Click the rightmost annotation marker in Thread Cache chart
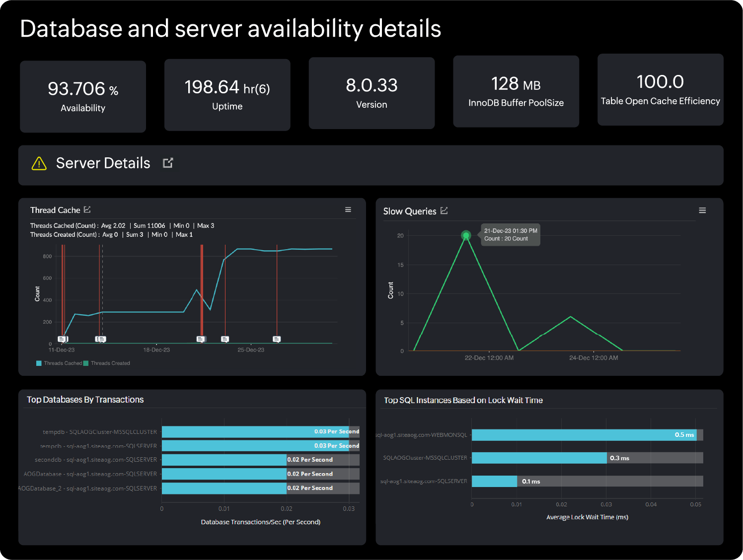743x560 pixels. point(277,339)
